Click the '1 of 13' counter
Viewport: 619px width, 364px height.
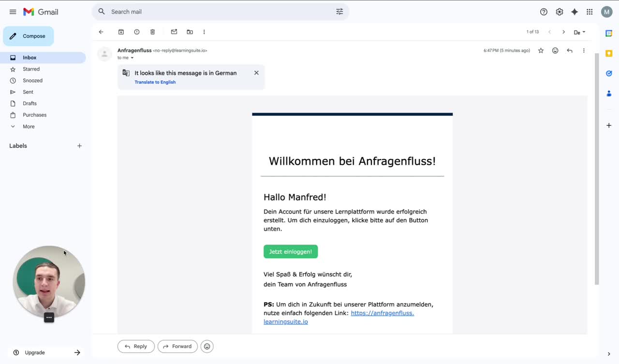coord(532,32)
